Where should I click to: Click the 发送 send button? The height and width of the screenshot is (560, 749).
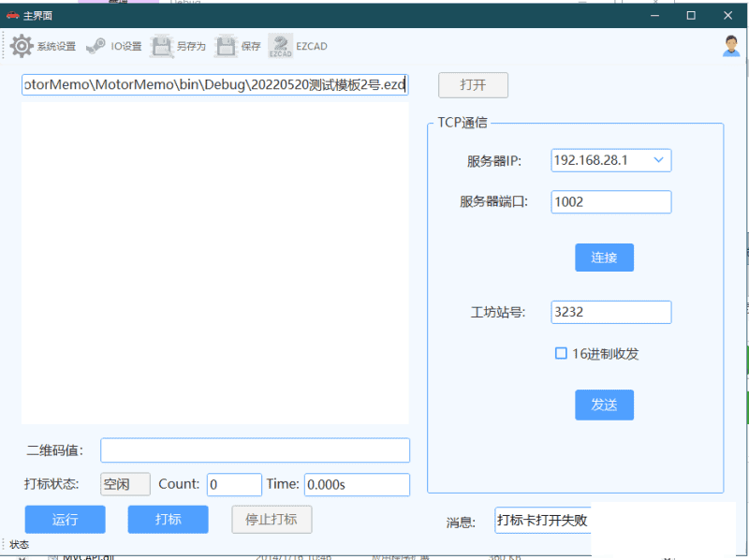[x=604, y=405]
